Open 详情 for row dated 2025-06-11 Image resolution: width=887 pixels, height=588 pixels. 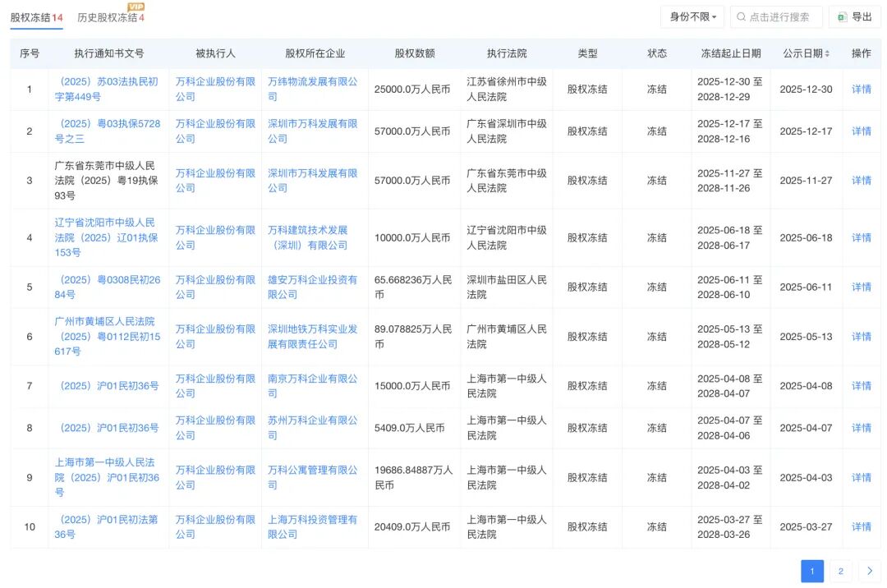pyautogui.click(x=861, y=287)
